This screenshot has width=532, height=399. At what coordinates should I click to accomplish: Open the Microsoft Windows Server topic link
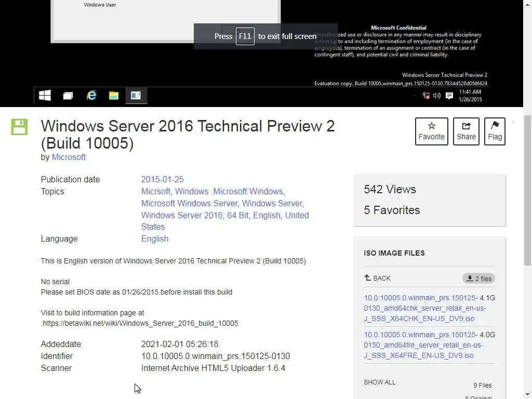[x=189, y=203]
